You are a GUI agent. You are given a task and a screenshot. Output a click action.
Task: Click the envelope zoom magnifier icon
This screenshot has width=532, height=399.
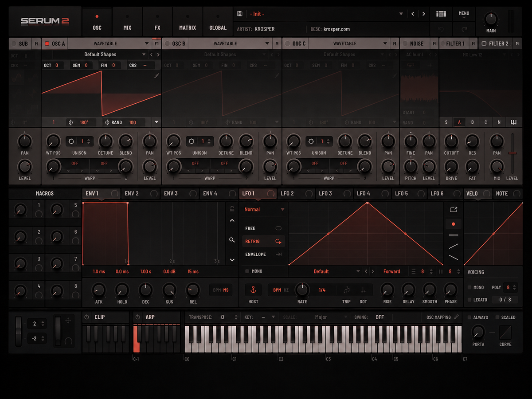coord(232,240)
